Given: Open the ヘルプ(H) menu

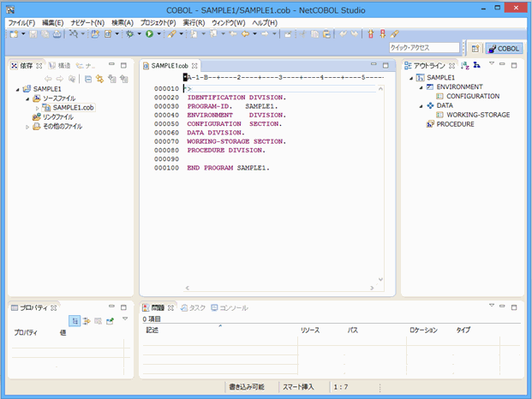Looking at the screenshot, I should (265, 23).
